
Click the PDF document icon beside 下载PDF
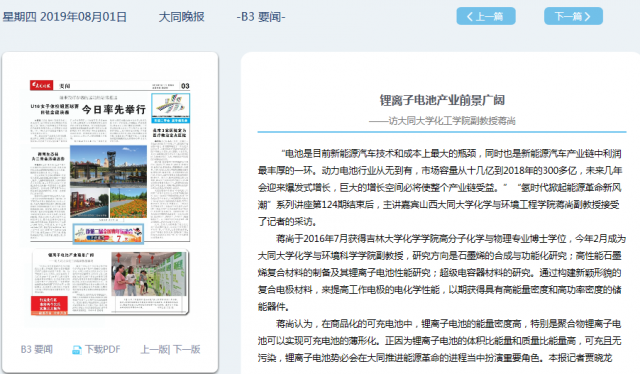coord(76,350)
